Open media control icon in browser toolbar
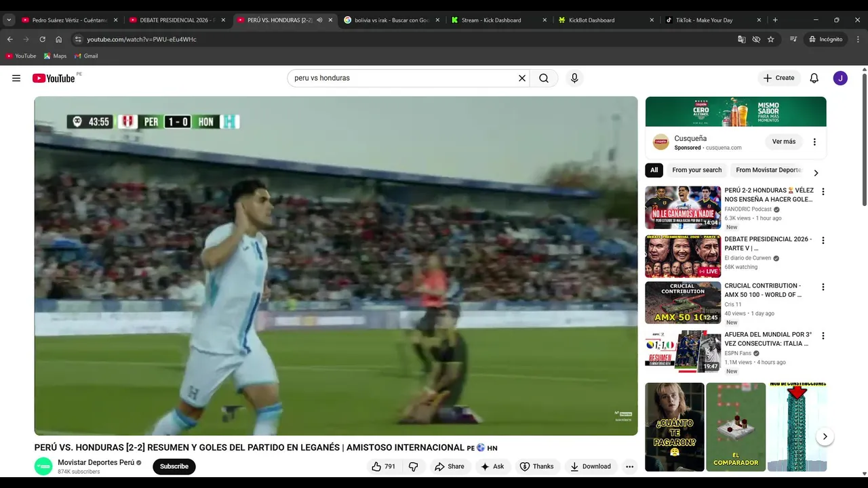This screenshot has height=488, width=868. (x=793, y=39)
